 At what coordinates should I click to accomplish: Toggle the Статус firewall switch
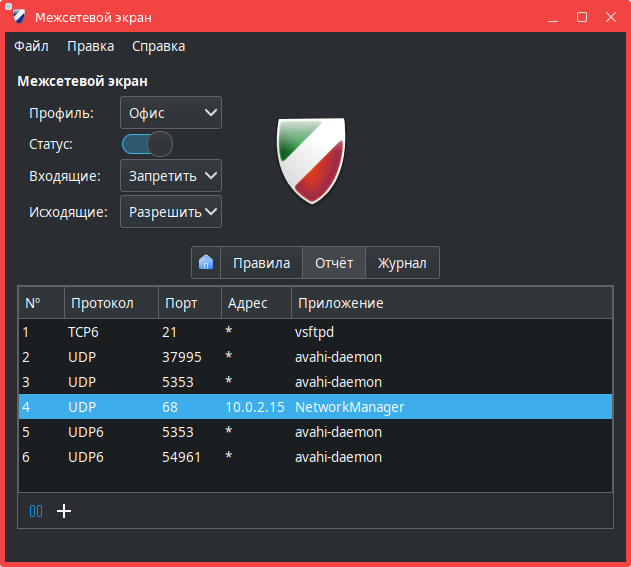click(x=147, y=144)
